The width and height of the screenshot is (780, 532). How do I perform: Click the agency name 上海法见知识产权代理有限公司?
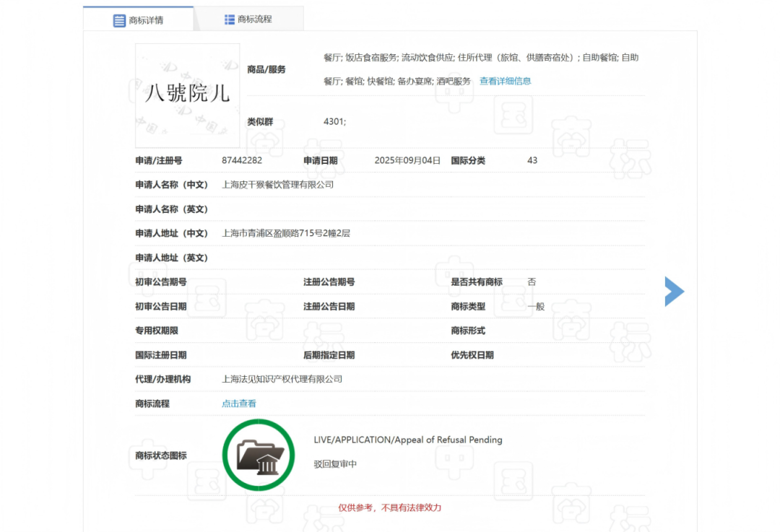point(282,379)
